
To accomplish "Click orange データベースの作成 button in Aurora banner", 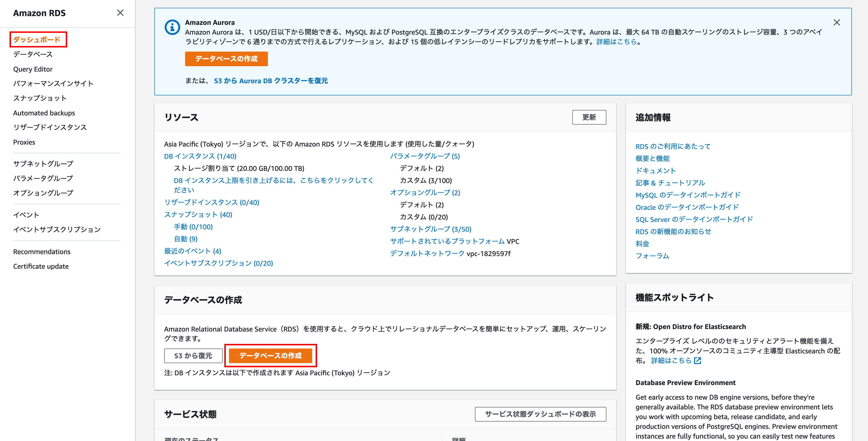I will click(226, 59).
